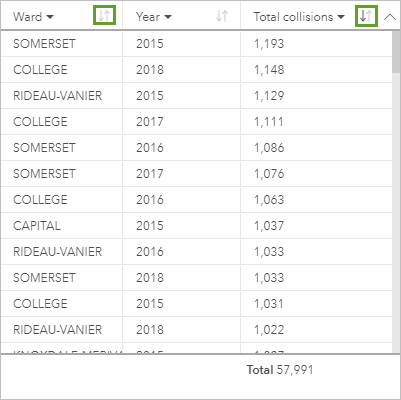
Task: Click the vertical scrollbar thumb
Action: click(396, 52)
